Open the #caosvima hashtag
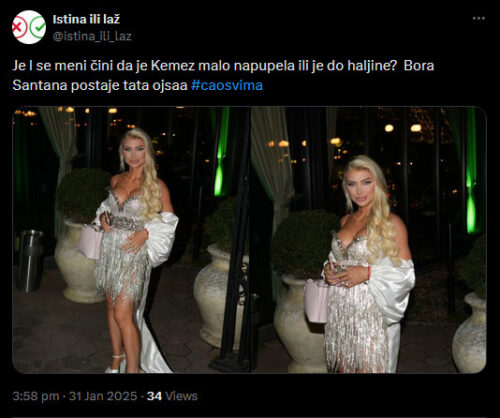Screen dimensions: 500x418 [227, 85]
